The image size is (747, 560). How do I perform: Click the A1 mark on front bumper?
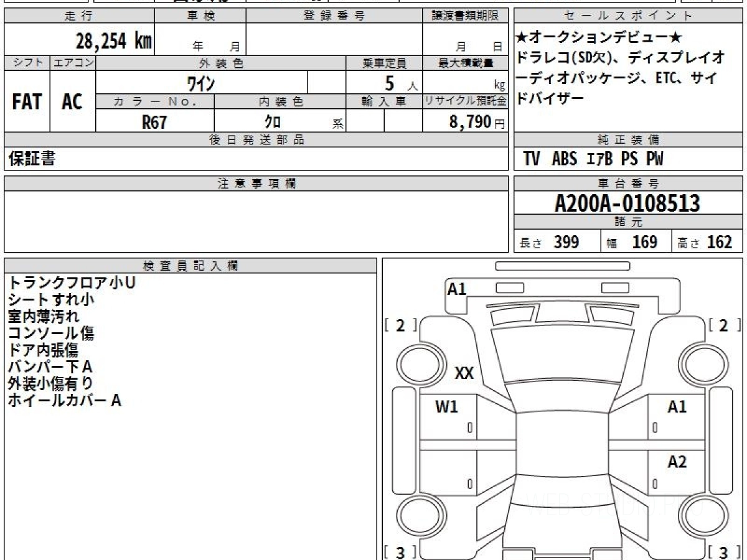pos(457,289)
